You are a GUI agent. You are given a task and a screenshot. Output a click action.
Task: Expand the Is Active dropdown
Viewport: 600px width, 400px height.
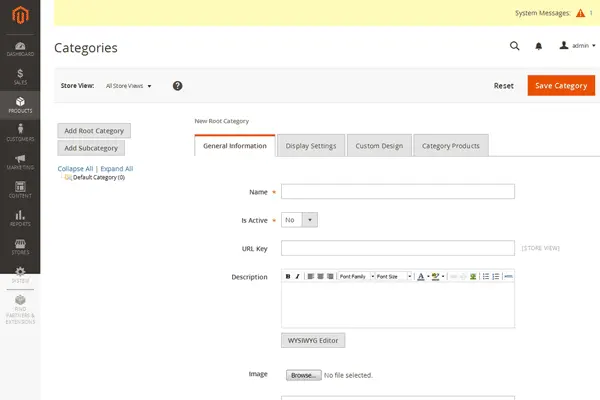point(299,219)
